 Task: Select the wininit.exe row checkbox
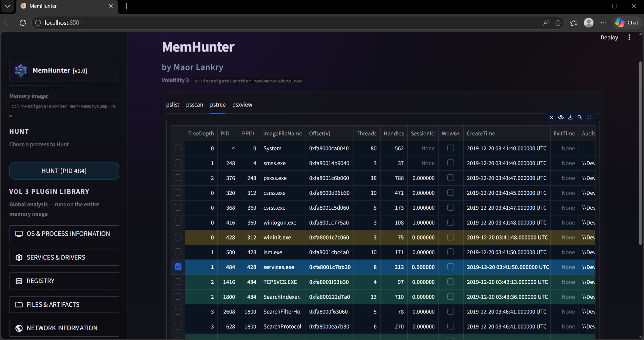tap(178, 237)
